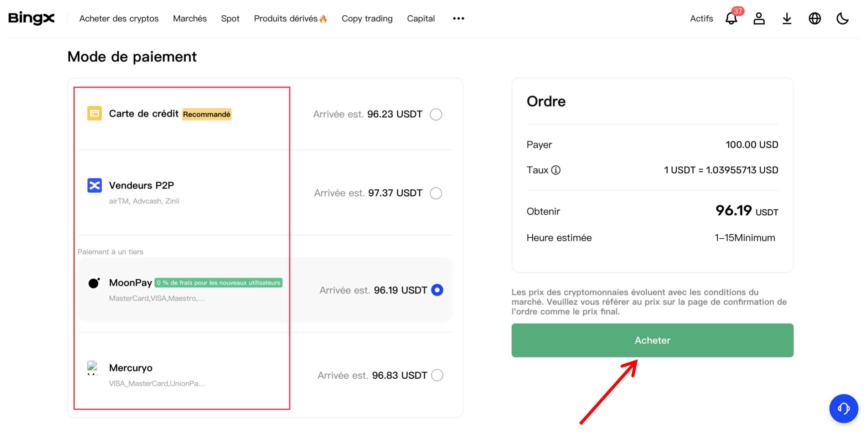
Task: Click the Taux info icon
Action: tap(556, 170)
